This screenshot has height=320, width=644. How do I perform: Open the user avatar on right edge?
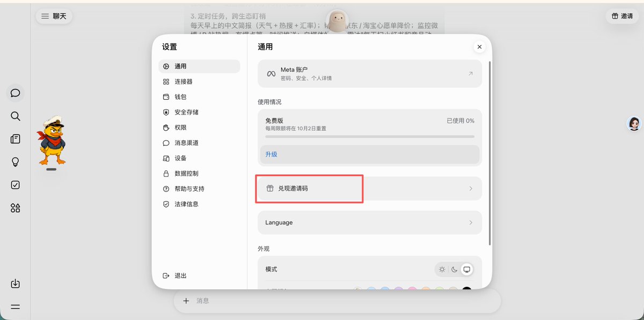634,124
